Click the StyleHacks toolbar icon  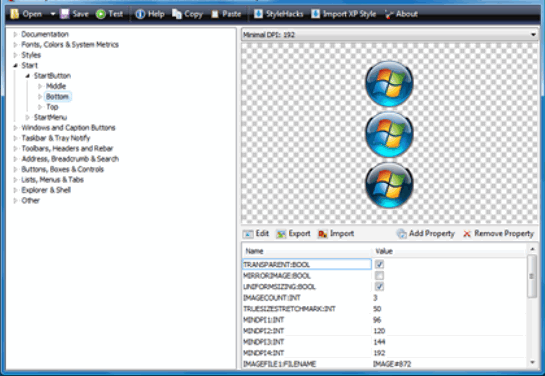[x=258, y=14]
